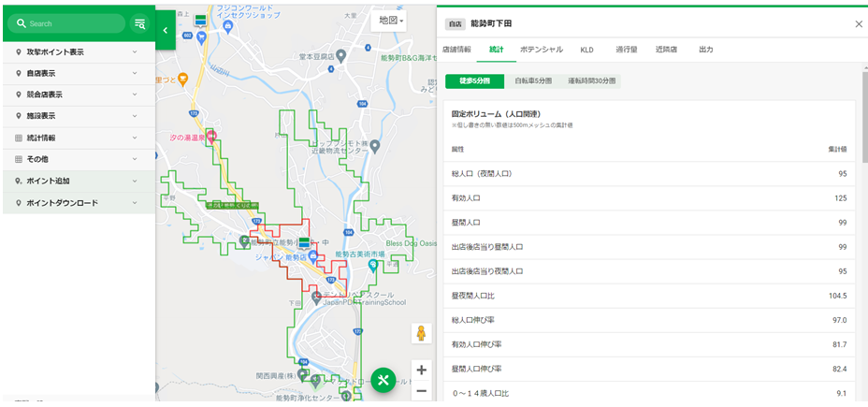Click the 能勢町下田 panel title
Screen dimensions: 868x407
[491, 23]
